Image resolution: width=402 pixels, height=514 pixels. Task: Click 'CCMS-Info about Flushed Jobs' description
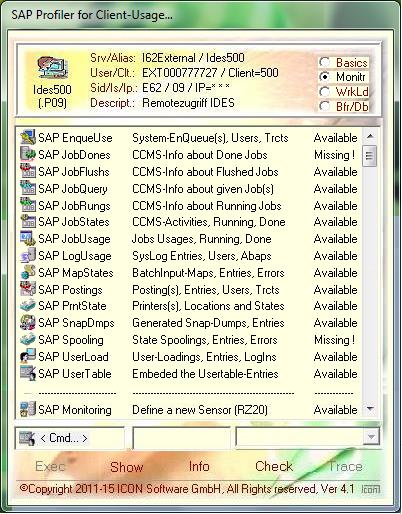pyautogui.click(x=205, y=172)
